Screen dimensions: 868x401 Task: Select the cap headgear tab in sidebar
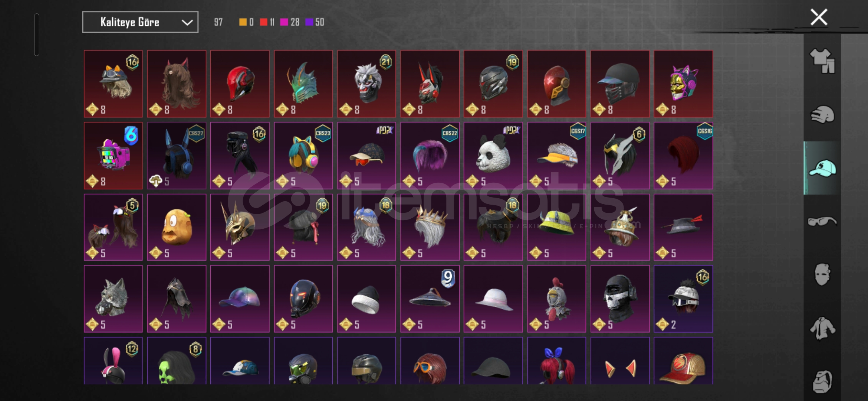click(822, 168)
